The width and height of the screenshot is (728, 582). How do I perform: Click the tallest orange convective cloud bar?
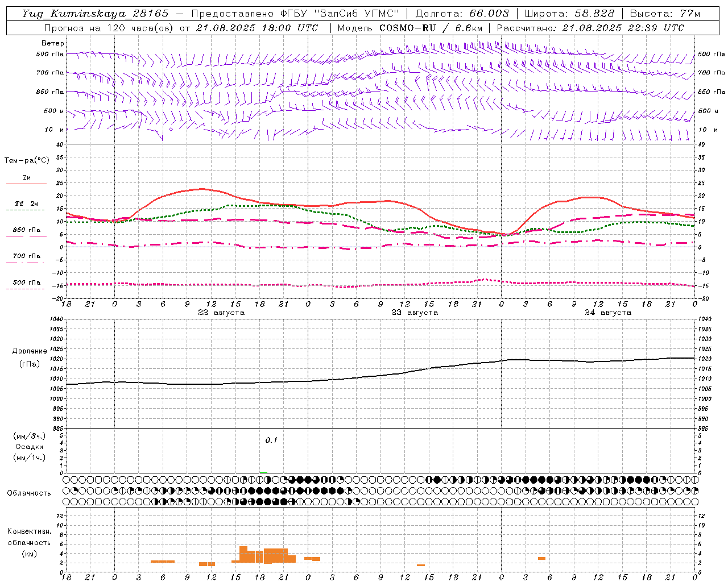coord(243,555)
